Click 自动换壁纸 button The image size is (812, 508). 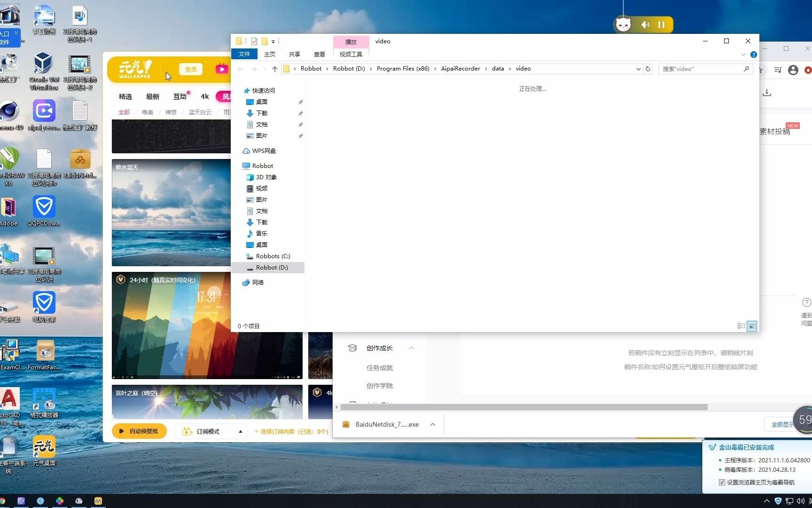click(139, 431)
